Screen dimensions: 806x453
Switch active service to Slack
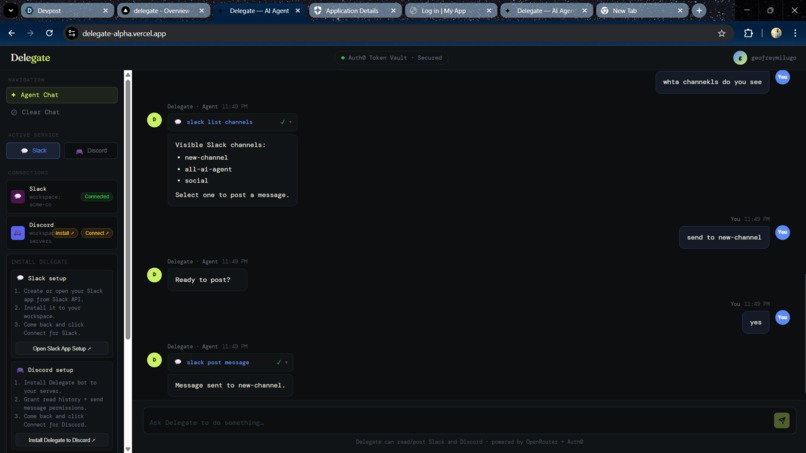33,151
